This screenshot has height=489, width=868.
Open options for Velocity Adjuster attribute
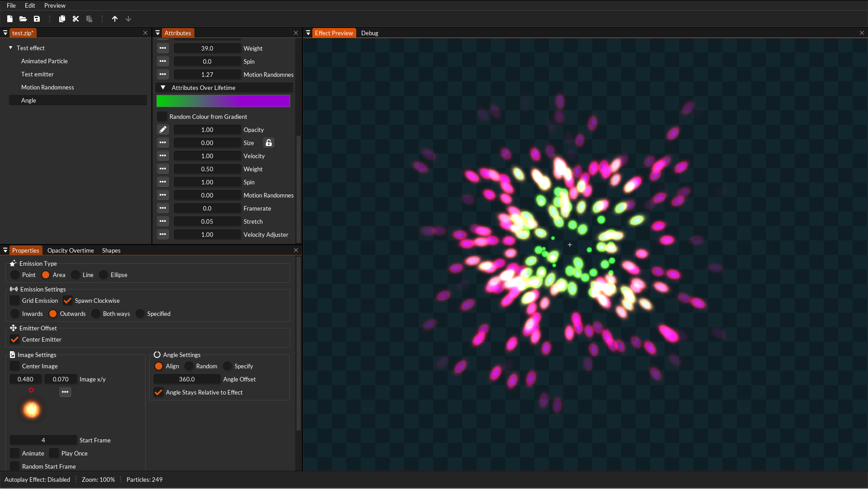(x=163, y=234)
